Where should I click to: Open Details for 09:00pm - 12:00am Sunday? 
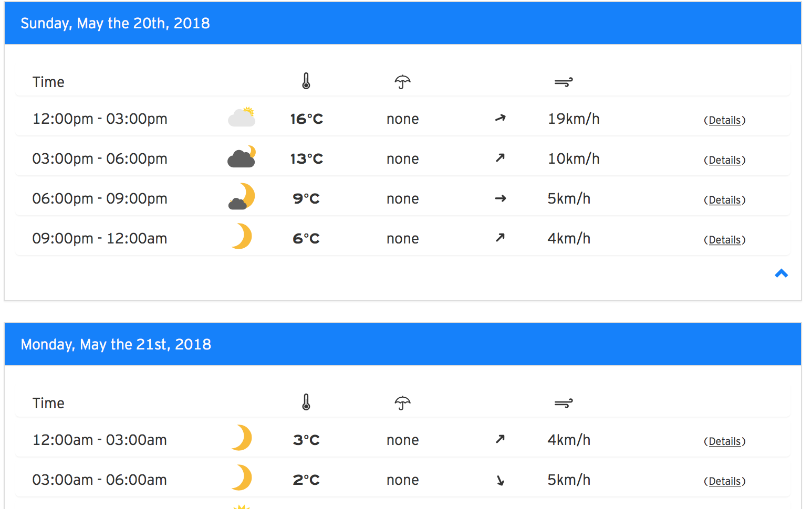725,240
